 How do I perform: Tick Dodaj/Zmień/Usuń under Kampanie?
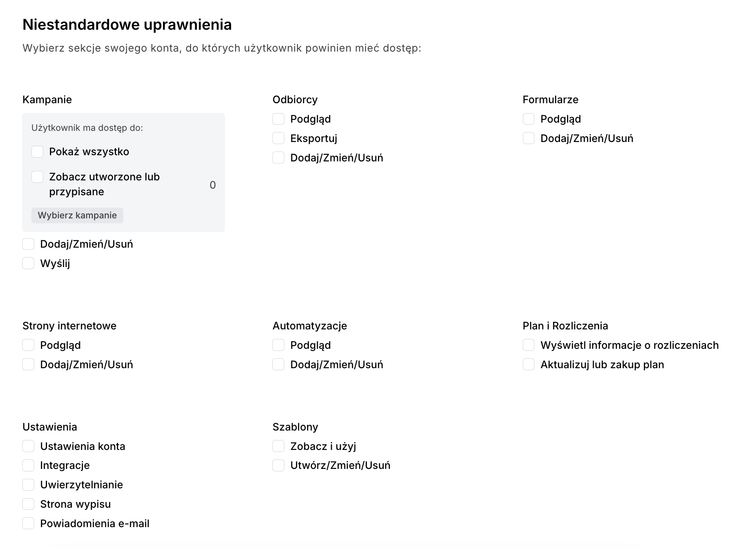pyautogui.click(x=28, y=244)
